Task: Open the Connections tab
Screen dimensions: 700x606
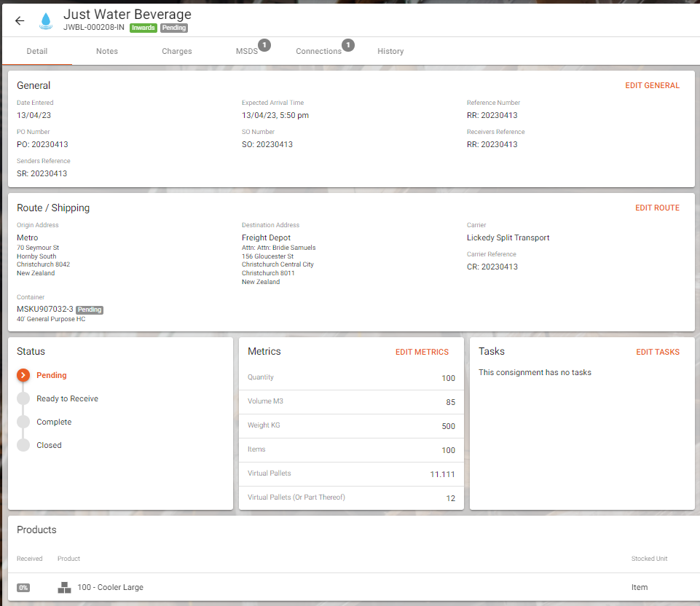Action: 319,51
